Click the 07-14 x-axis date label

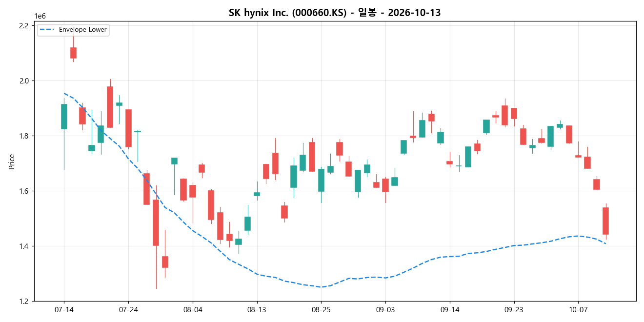[64, 310]
